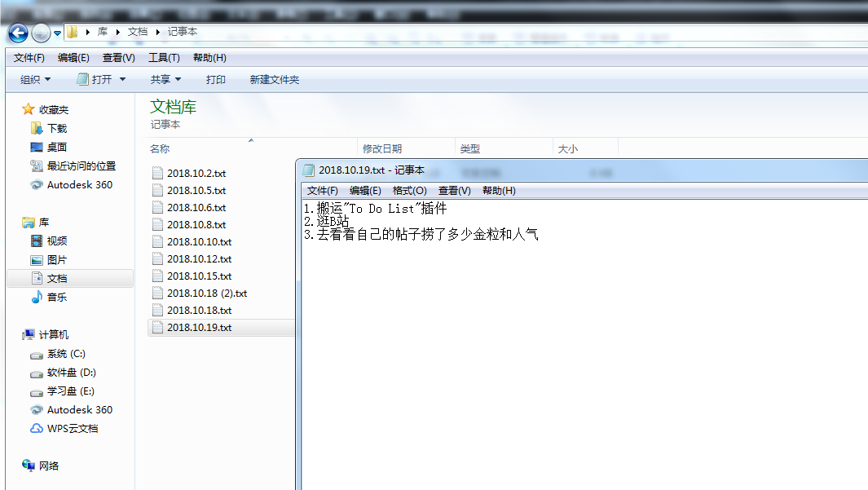The height and width of the screenshot is (490, 868).
Task: Open Explorer's 文件(F) menu
Action: (x=29, y=58)
